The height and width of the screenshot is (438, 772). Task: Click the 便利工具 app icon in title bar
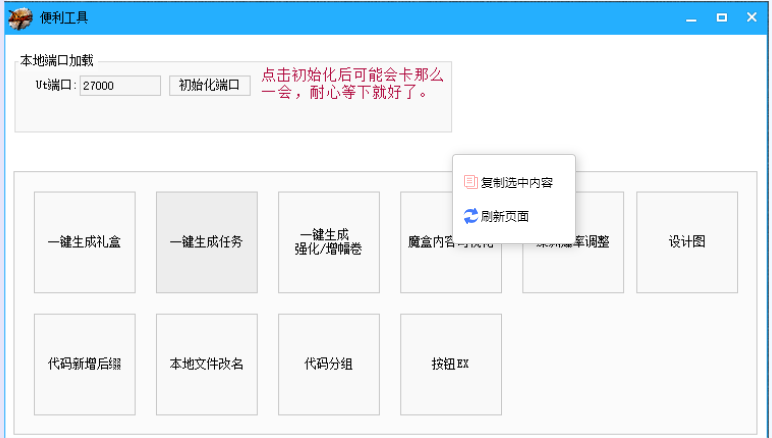click(19, 18)
